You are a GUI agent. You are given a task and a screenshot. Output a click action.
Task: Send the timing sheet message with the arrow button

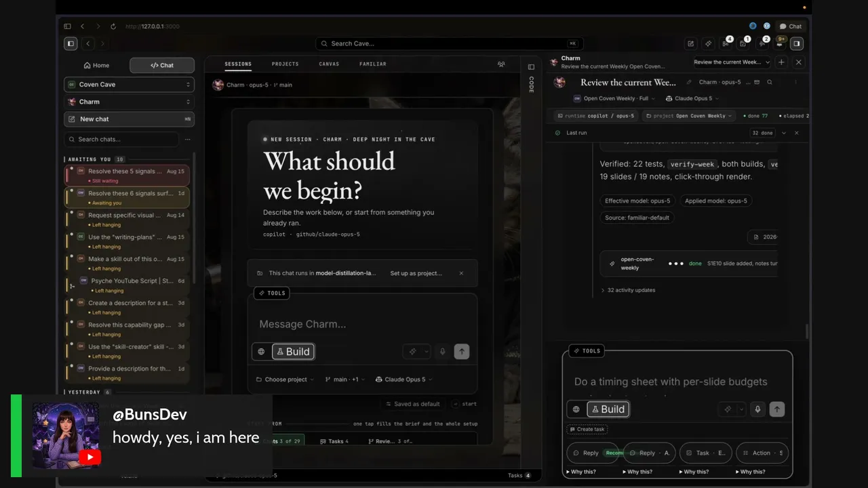tap(777, 409)
